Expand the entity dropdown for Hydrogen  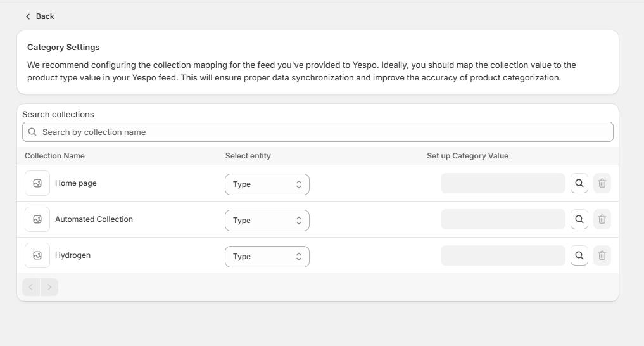coord(267,257)
